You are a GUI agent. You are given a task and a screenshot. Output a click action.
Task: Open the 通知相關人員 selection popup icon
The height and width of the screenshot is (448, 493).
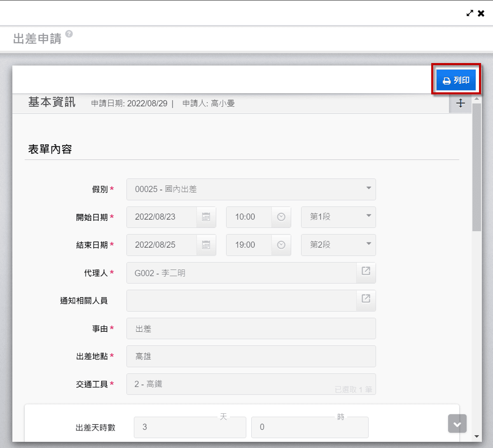366,299
